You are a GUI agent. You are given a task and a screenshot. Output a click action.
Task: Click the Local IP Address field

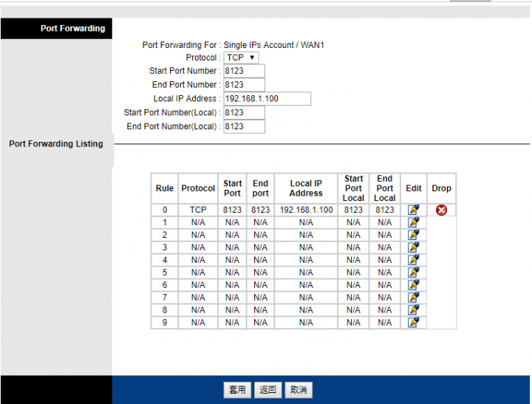tap(267, 99)
